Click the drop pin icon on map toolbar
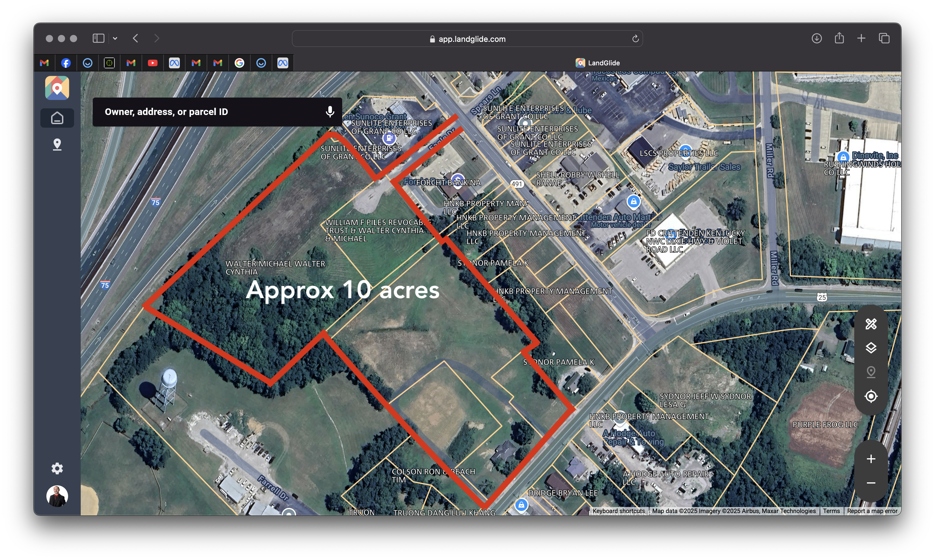 (871, 372)
